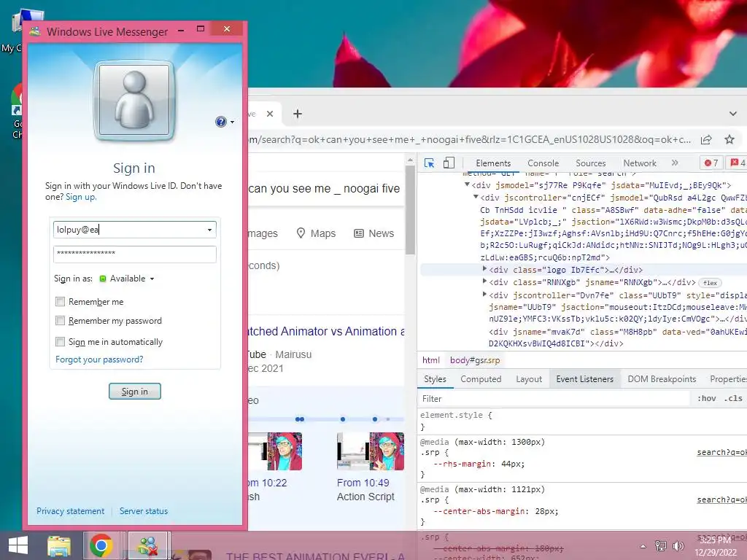The height and width of the screenshot is (560, 747).
Task: Open Animator vs Animation result title
Action: 326,332
